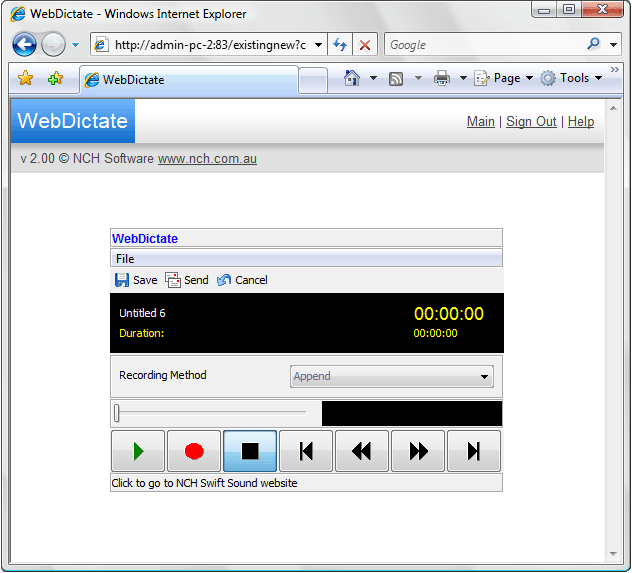Image resolution: width=632 pixels, height=573 pixels.
Task: Click the black square Stop button
Action: click(250, 451)
